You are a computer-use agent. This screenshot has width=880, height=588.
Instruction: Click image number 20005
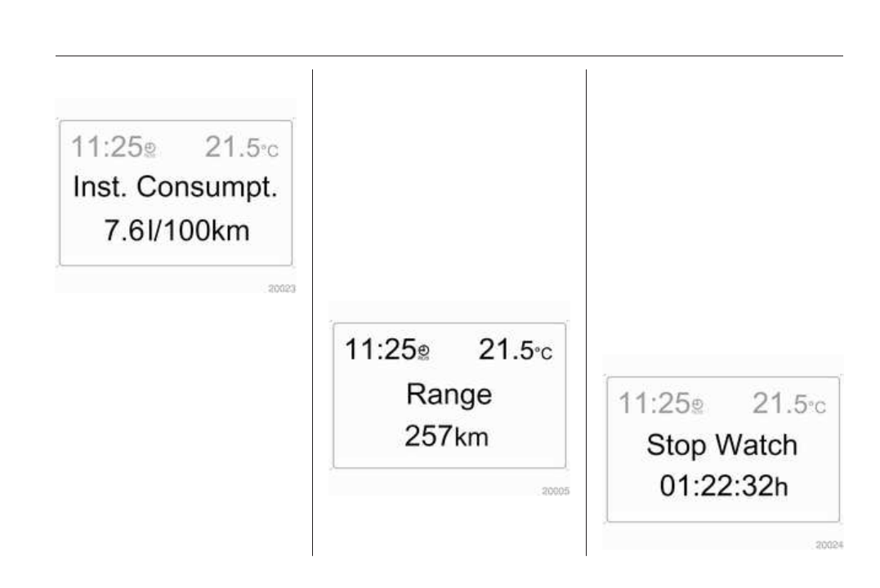coord(556,491)
